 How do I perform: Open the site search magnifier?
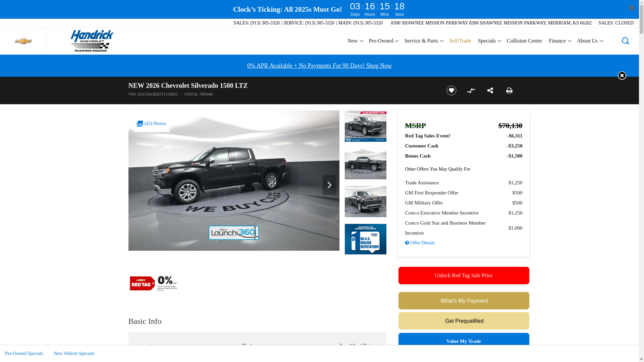pyautogui.click(x=625, y=41)
